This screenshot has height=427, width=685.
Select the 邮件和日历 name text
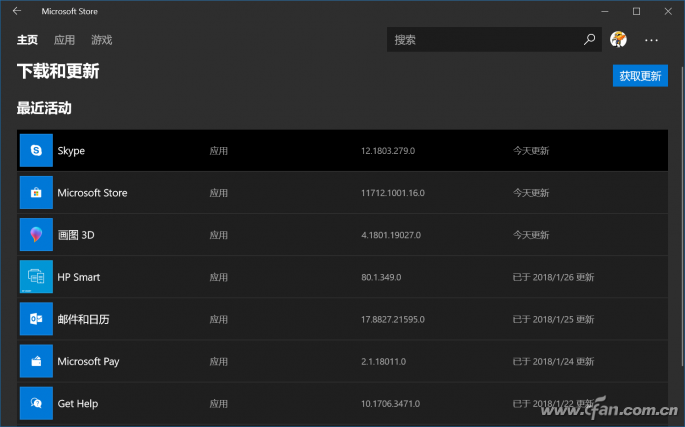[x=83, y=319]
